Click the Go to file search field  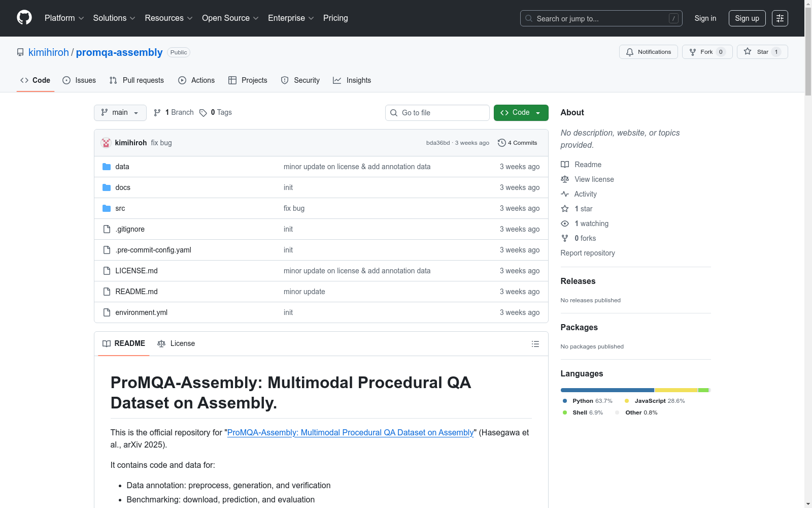point(437,113)
